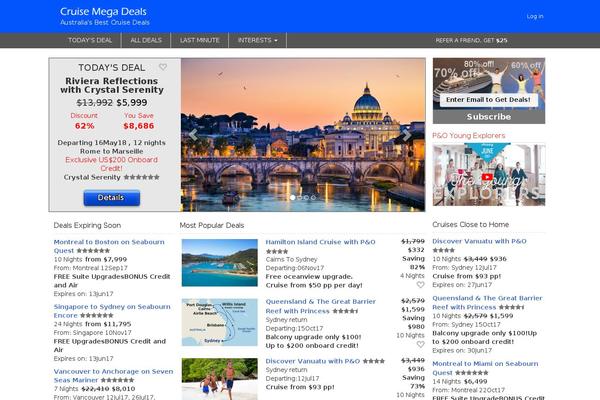Click the Most Popular Deals heading
The image size is (600, 400).
point(212,225)
